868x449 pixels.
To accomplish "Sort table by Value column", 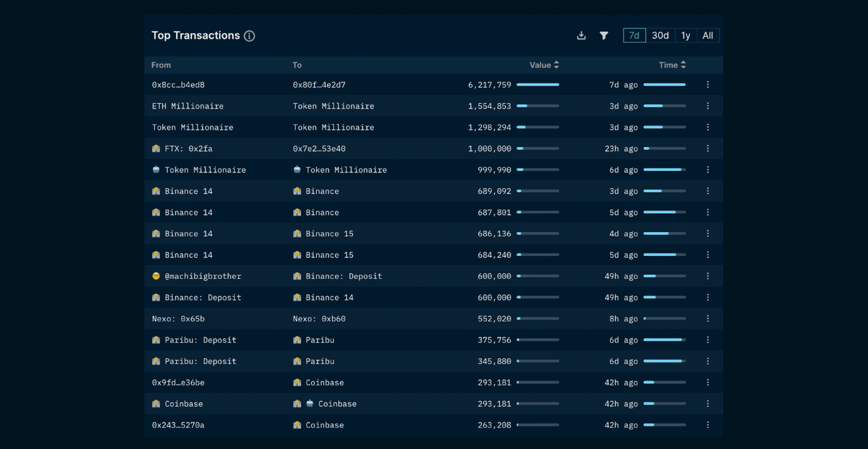I will tap(544, 65).
